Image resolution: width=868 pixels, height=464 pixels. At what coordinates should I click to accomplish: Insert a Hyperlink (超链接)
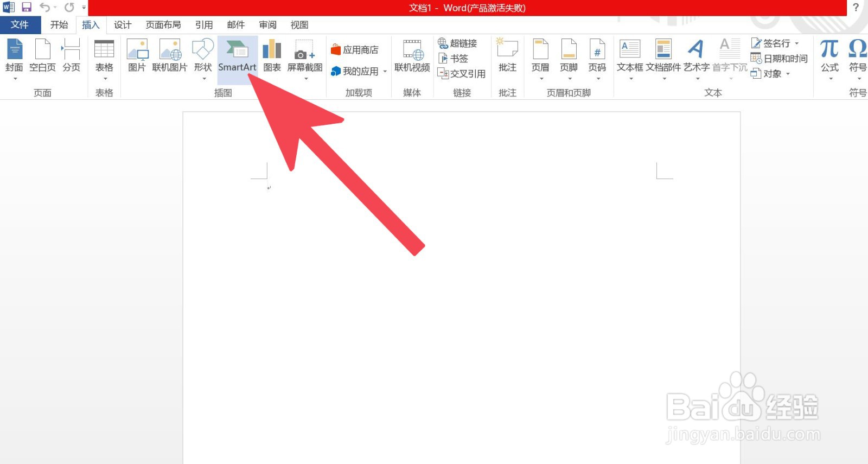click(x=457, y=43)
